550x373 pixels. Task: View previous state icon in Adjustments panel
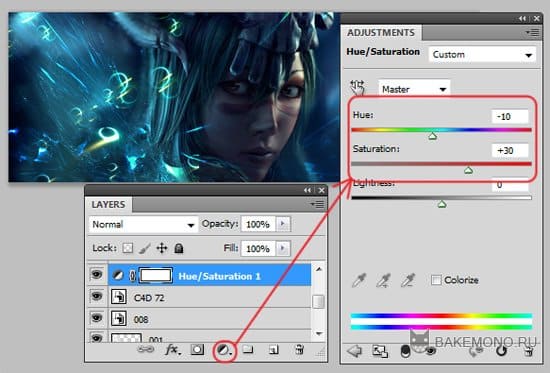click(475, 351)
